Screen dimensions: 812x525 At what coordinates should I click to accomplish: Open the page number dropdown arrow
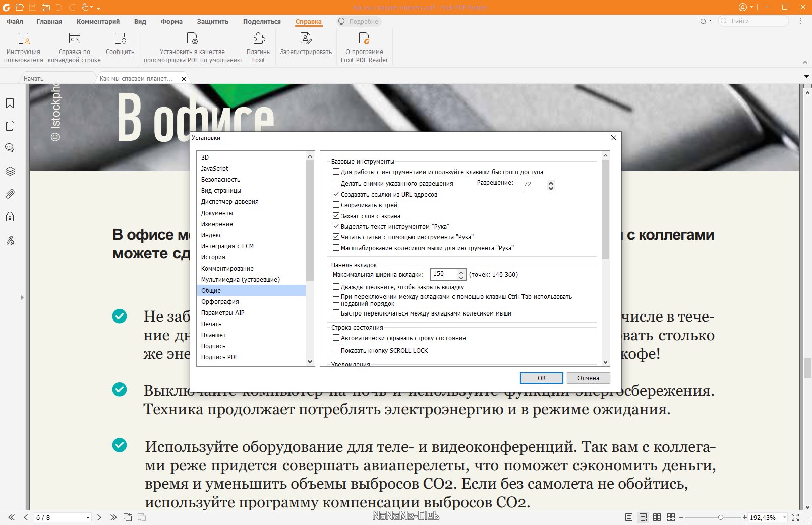click(x=88, y=517)
